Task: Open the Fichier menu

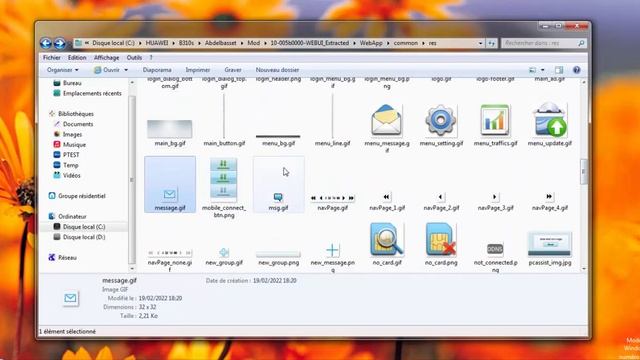Action: click(x=52, y=58)
